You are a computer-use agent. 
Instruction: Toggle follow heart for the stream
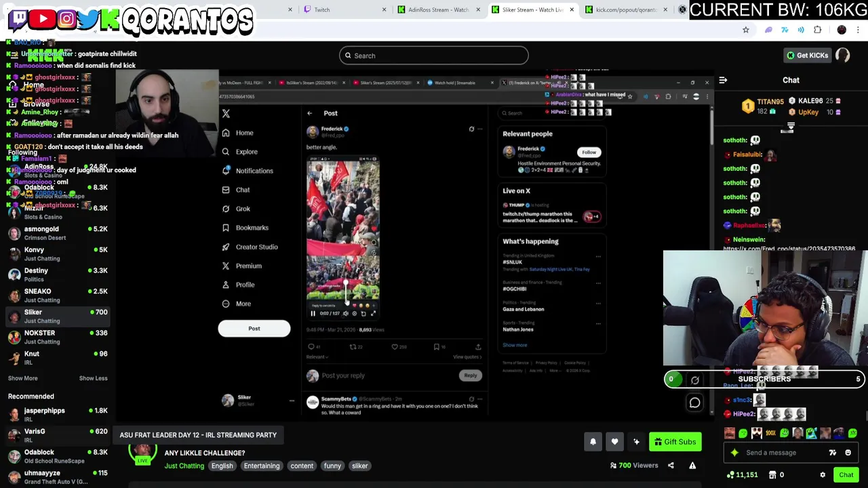(x=614, y=442)
